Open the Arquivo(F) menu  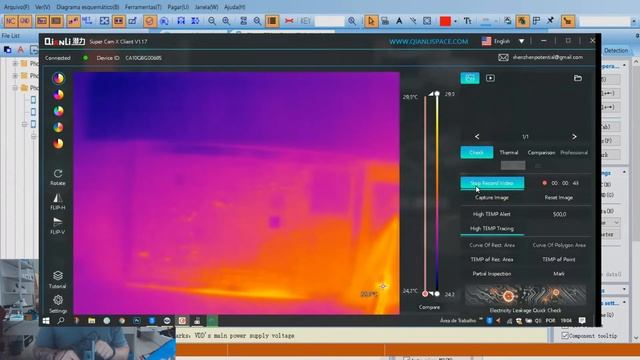pyautogui.click(x=16, y=7)
